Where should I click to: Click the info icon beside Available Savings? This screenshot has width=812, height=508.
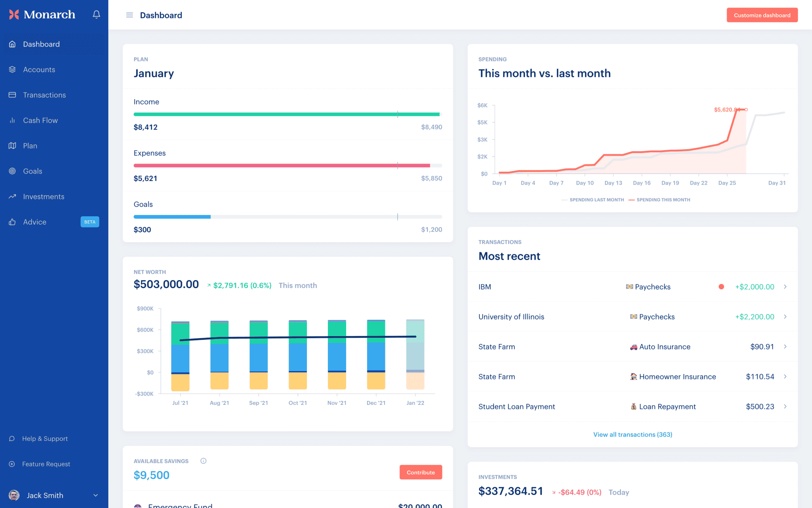(203, 461)
